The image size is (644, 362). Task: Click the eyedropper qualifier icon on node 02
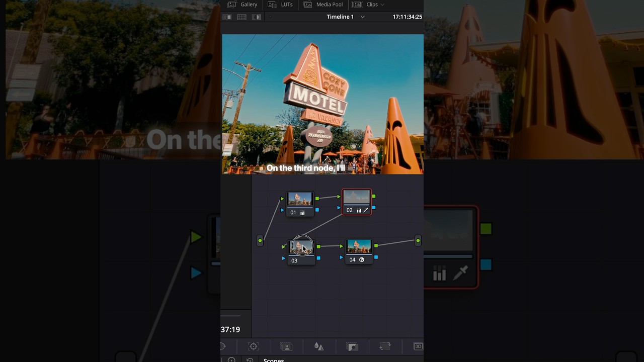(x=366, y=210)
